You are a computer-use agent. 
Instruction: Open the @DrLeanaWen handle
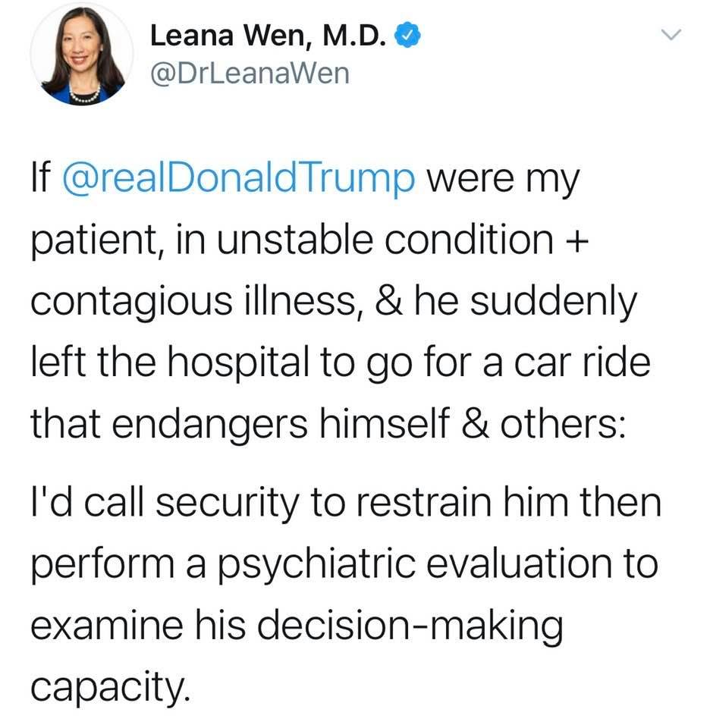tap(250, 74)
